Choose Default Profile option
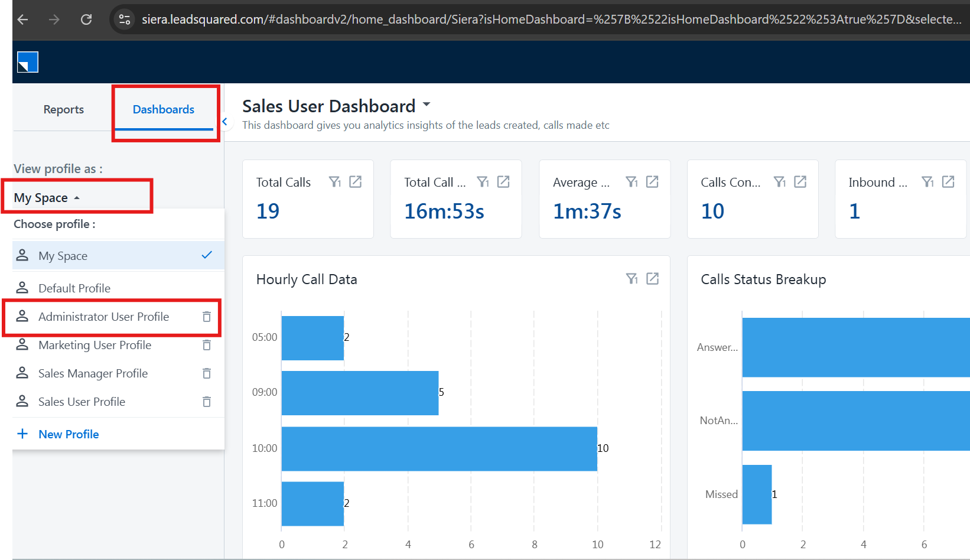970x560 pixels. pos(74,288)
